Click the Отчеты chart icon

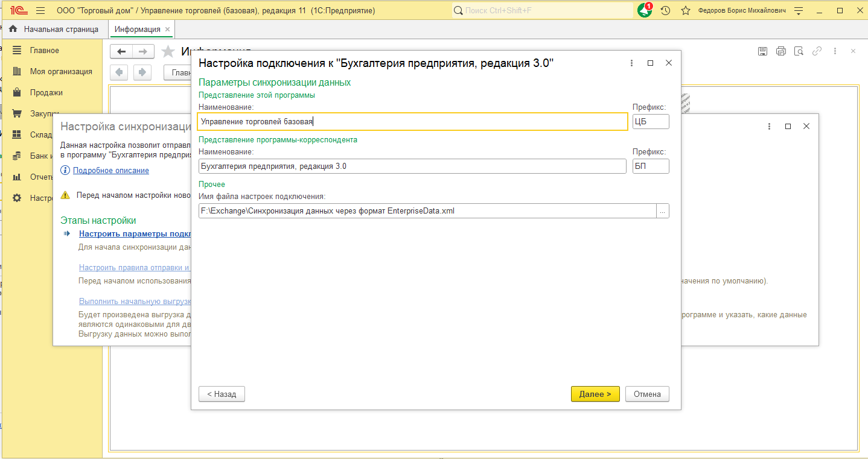pyautogui.click(x=17, y=177)
